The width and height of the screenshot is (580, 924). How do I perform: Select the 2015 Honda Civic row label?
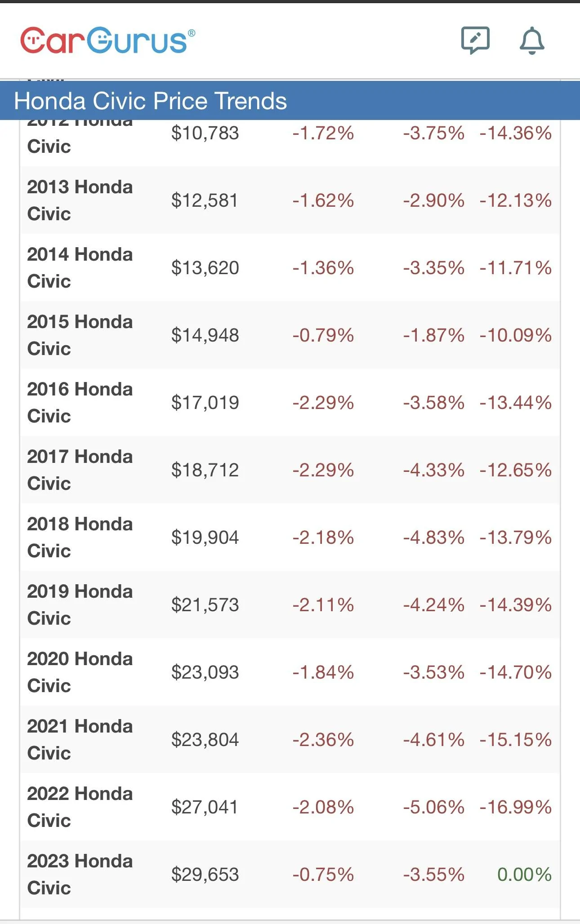click(80, 335)
